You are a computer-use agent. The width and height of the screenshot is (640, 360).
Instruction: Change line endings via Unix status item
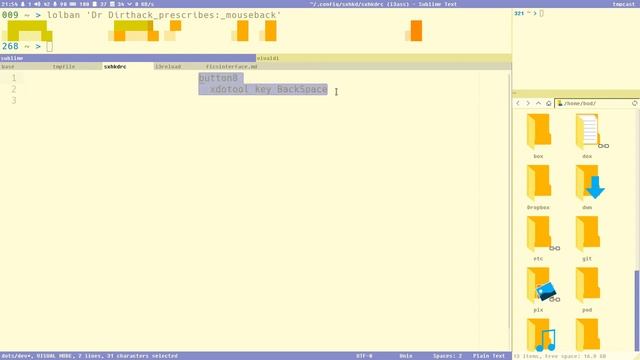(x=406, y=356)
